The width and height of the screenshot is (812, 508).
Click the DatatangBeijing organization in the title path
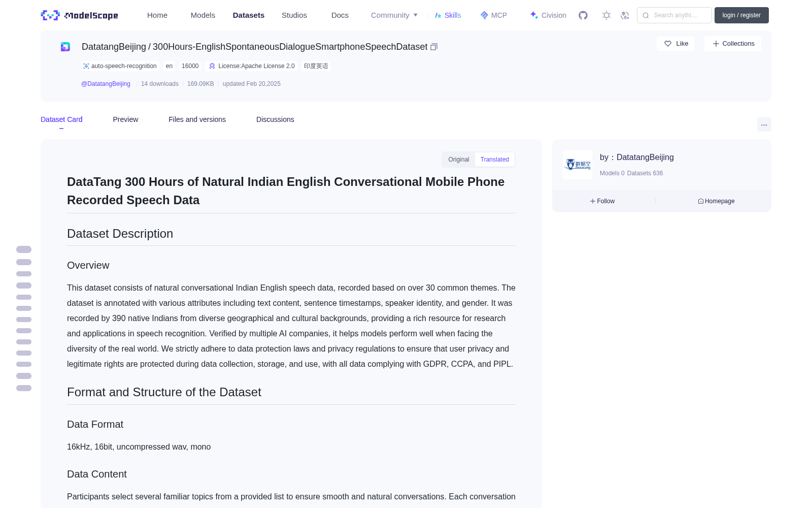click(114, 47)
